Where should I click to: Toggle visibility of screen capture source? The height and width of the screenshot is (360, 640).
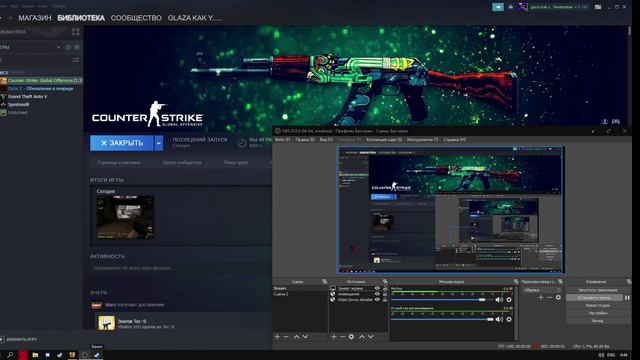377,288
